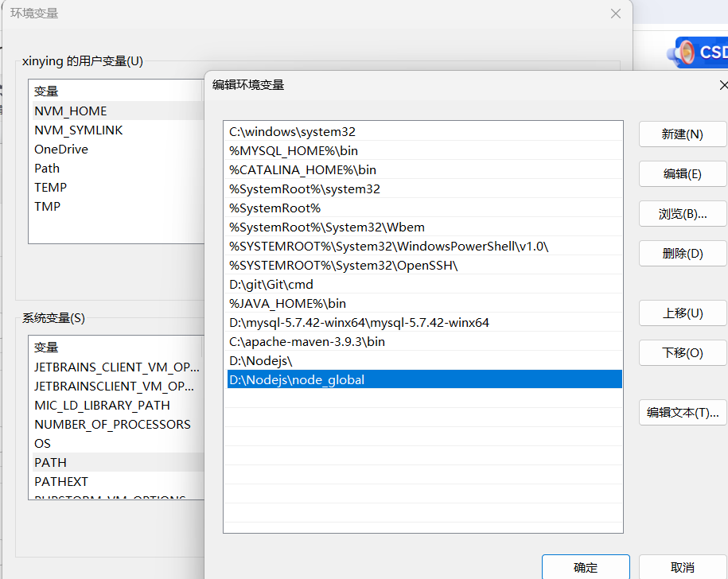Cancel the dialog with 取消
This screenshot has width=728, height=579.
681,566
